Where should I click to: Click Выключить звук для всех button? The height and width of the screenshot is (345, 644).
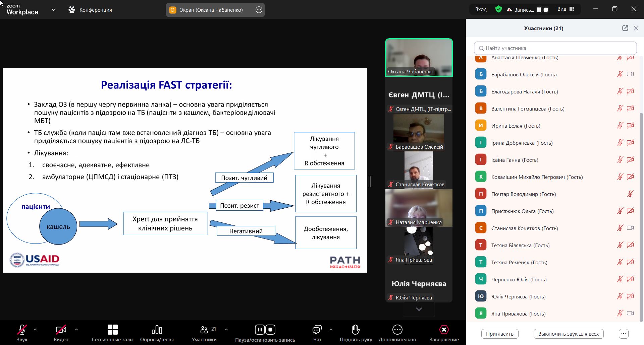point(568,334)
